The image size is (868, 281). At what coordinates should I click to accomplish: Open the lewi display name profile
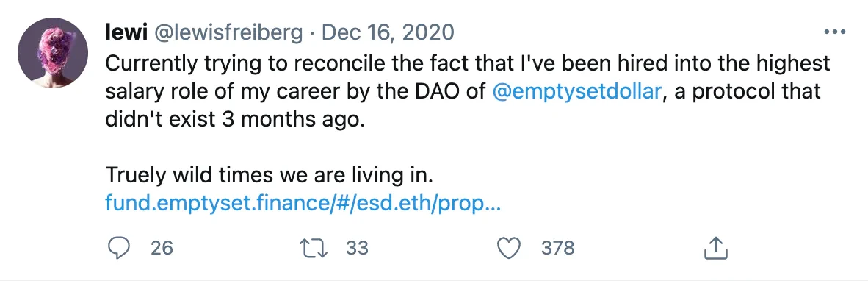tap(126, 32)
